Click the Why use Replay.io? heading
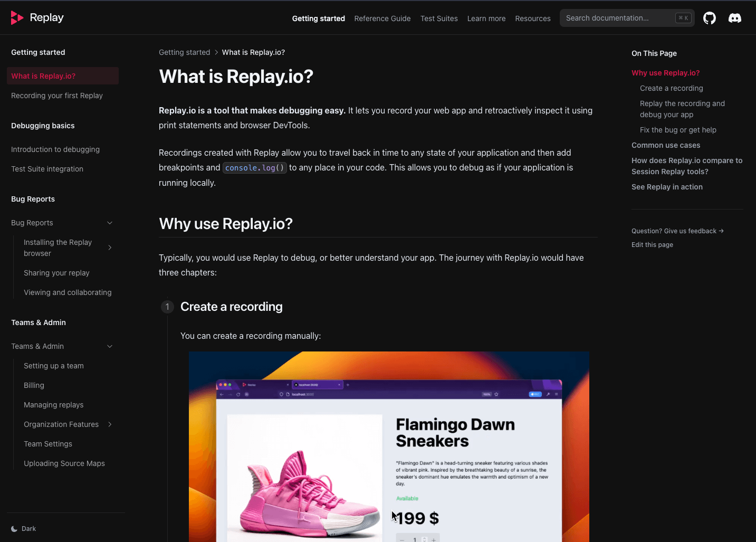Viewport: 756px width, 542px height. click(226, 224)
